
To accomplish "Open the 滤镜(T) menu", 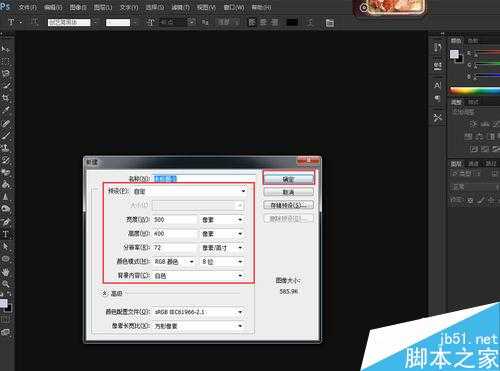I will pyautogui.click(x=180, y=7).
